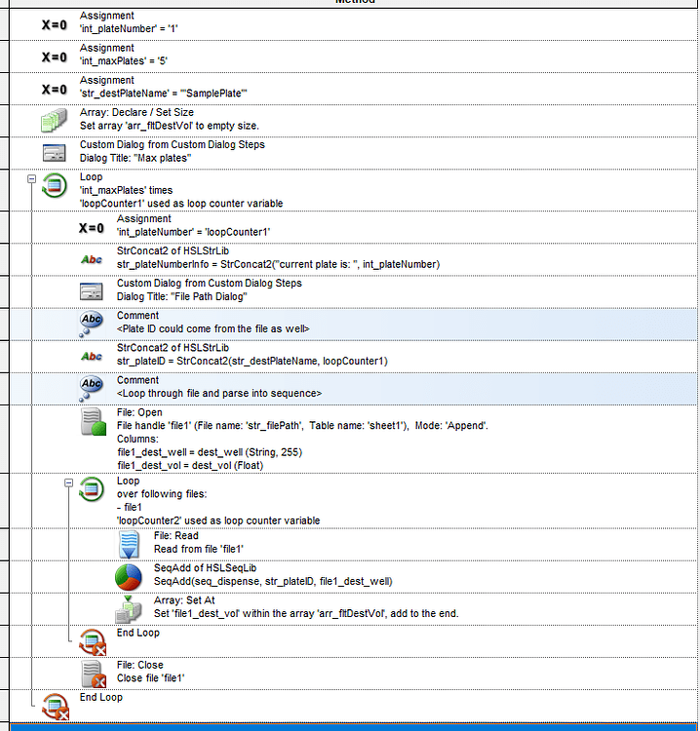
Task: Collapse the inner file1 loop
Action: click(69, 482)
